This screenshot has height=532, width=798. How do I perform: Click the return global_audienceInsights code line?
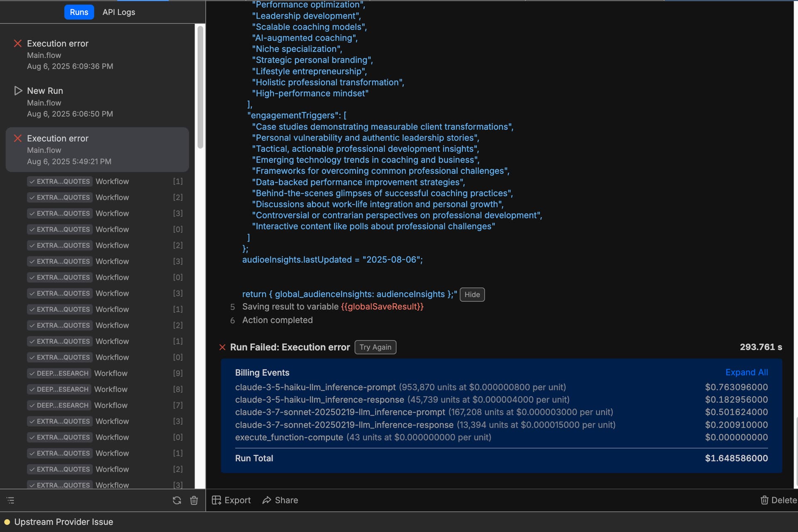(350, 294)
